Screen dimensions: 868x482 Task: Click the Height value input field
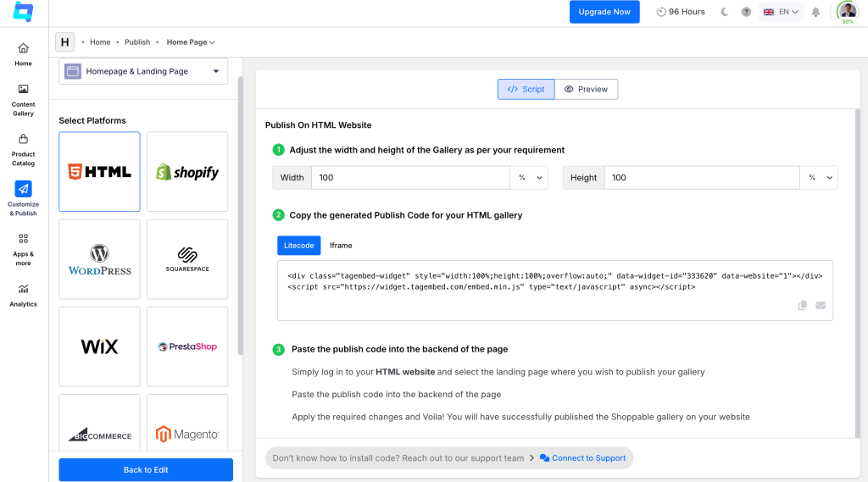[702, 178]
